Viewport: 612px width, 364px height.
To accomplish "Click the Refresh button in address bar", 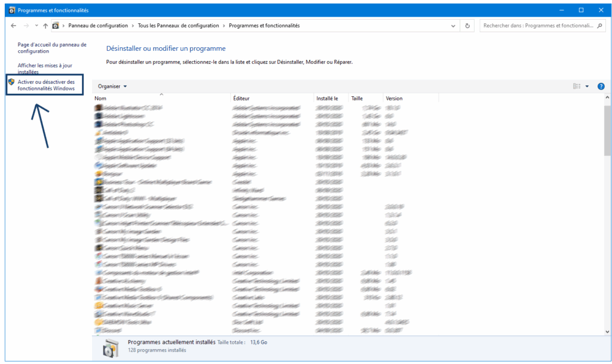I will [x=468, y=26].
